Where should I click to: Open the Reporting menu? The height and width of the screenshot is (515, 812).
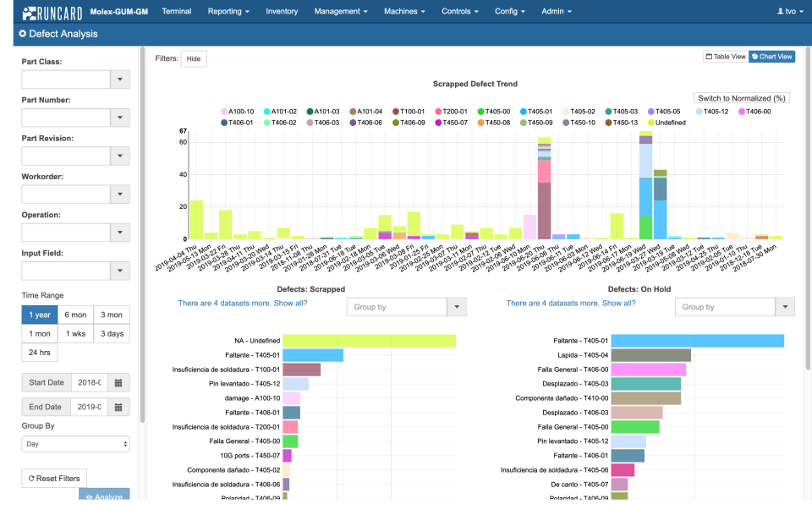pyautogui.click(x=228, y=11)
